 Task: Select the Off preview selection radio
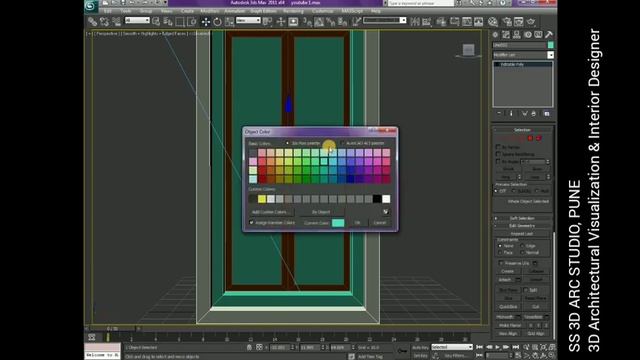pos(496,191)
